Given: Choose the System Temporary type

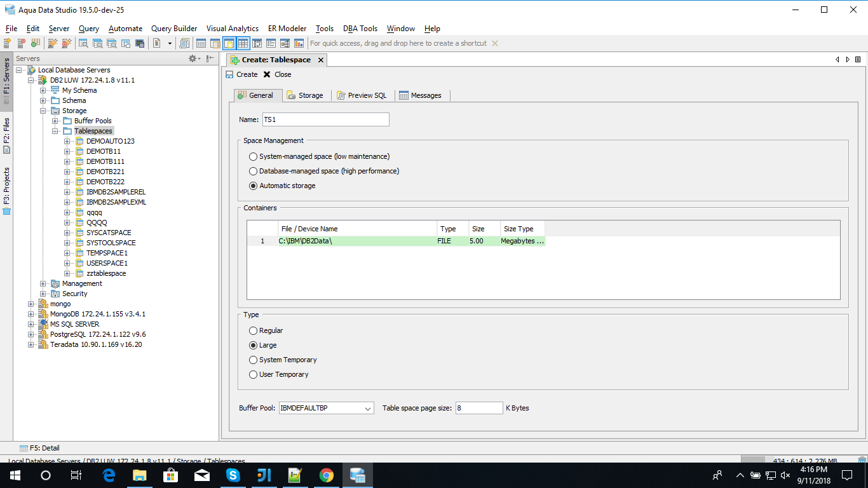Looking at the screenshot, I should (254, 360).
